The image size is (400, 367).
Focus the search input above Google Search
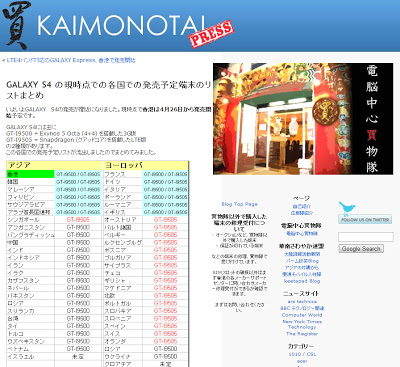click(x=366, y=237)
